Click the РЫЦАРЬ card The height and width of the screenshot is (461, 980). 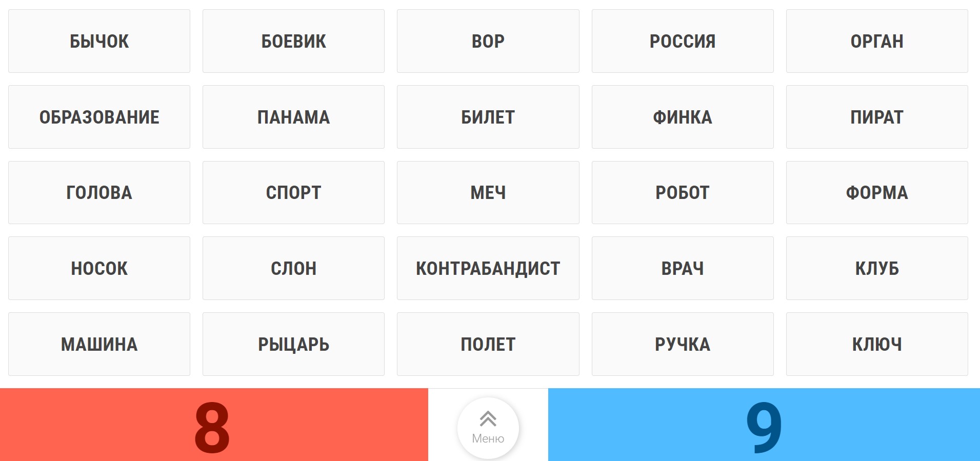[x=293, y=344]
